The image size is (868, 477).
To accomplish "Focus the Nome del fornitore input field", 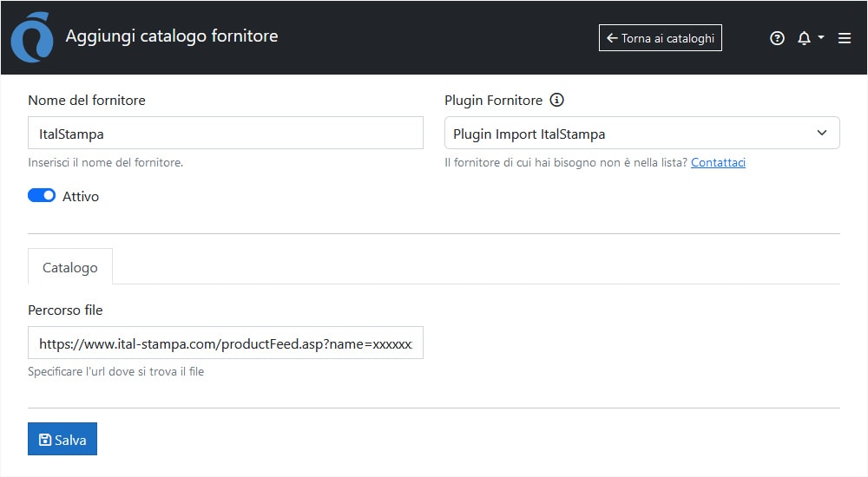I will click(225, 134).
